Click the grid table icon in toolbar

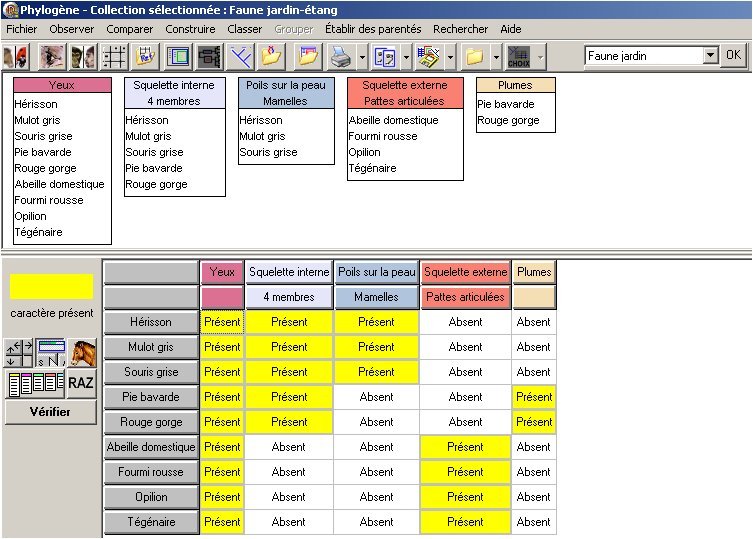tap(114, 56)
